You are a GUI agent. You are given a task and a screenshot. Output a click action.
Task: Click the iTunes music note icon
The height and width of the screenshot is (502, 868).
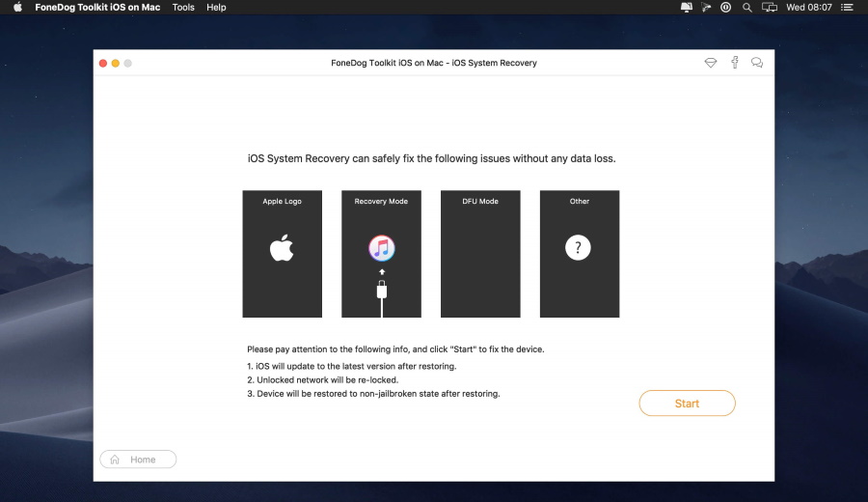[x=381, y=248]
